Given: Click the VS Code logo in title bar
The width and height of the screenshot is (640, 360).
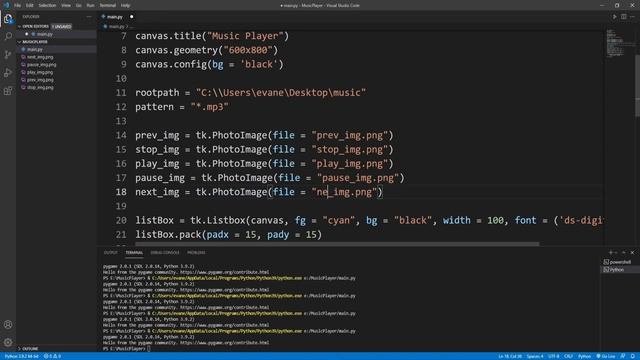Looking at the screenshot, I should point(6,5).
